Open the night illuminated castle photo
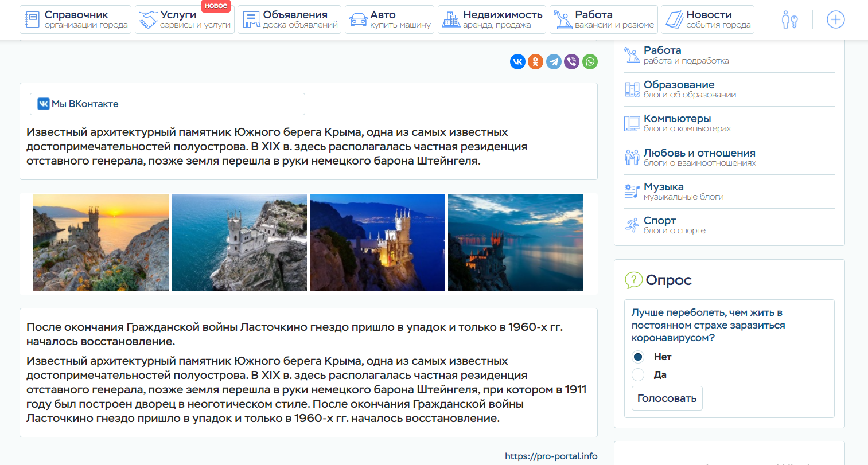 (x=377, y=243)
